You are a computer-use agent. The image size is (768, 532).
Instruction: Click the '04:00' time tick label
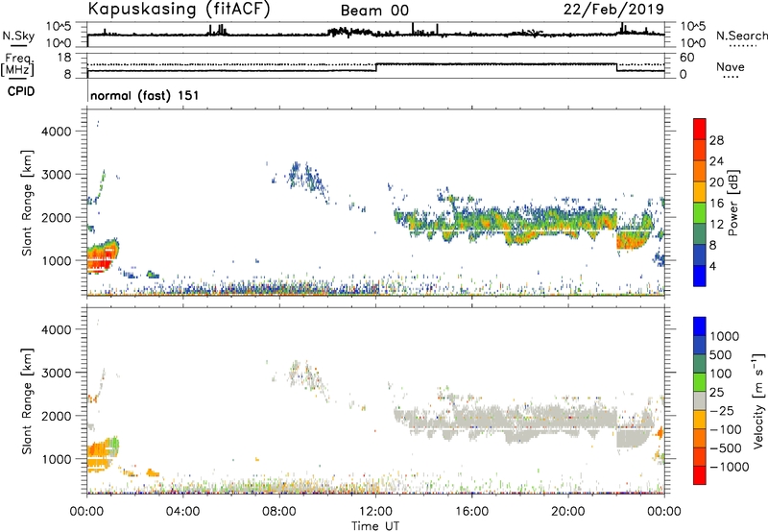point(183,512)
